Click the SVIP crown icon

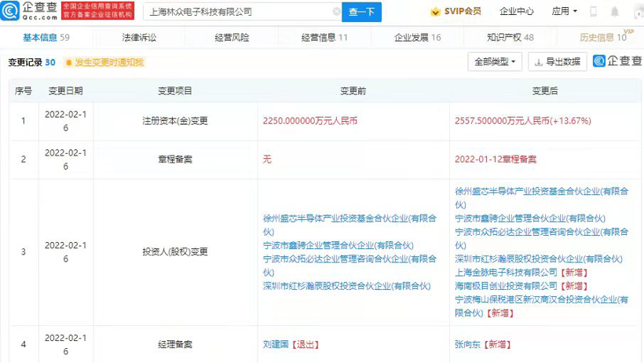coord(435,12)
